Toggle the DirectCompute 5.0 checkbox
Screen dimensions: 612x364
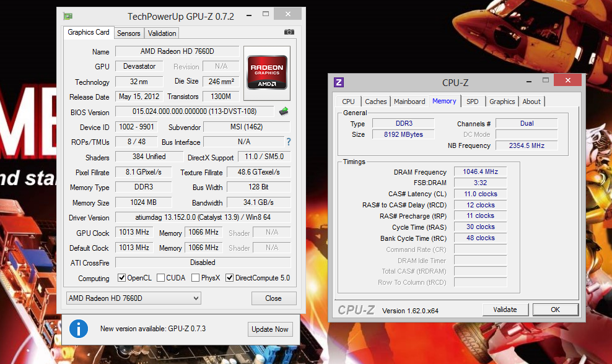point(229,278)
